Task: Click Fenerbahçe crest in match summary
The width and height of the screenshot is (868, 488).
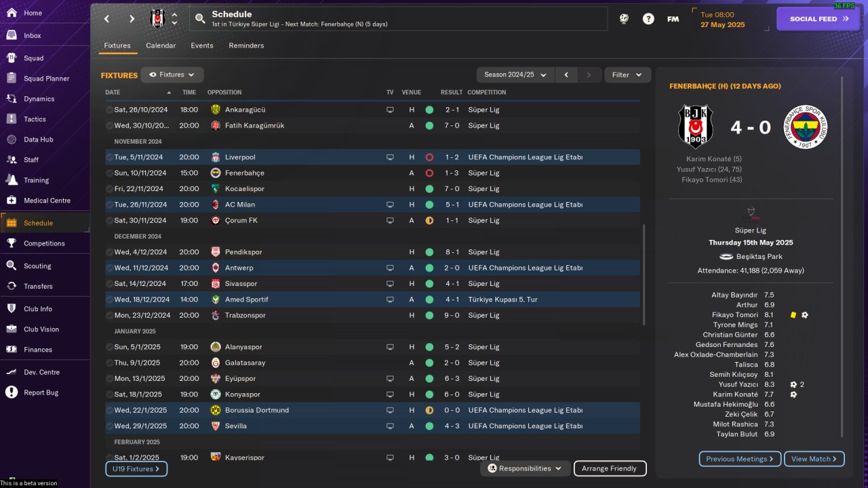Action: pyautogui.click(x=806, y=127)
